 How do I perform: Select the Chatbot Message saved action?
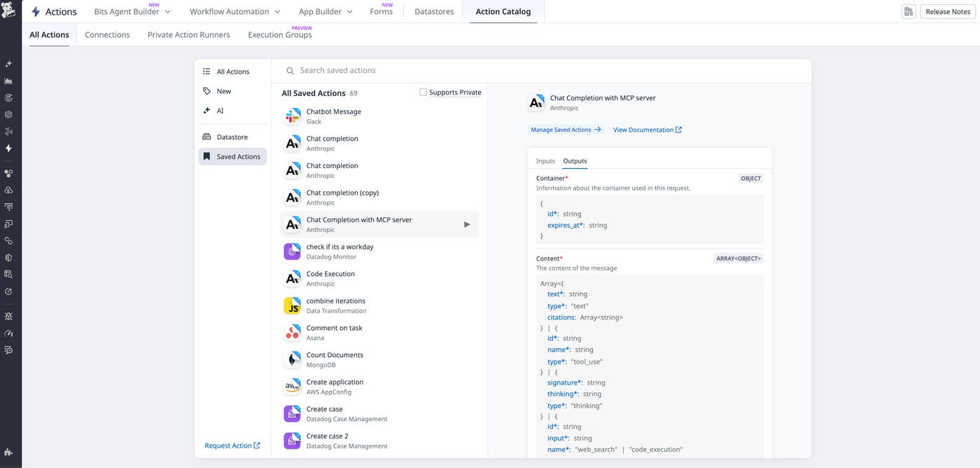point(379,116)
